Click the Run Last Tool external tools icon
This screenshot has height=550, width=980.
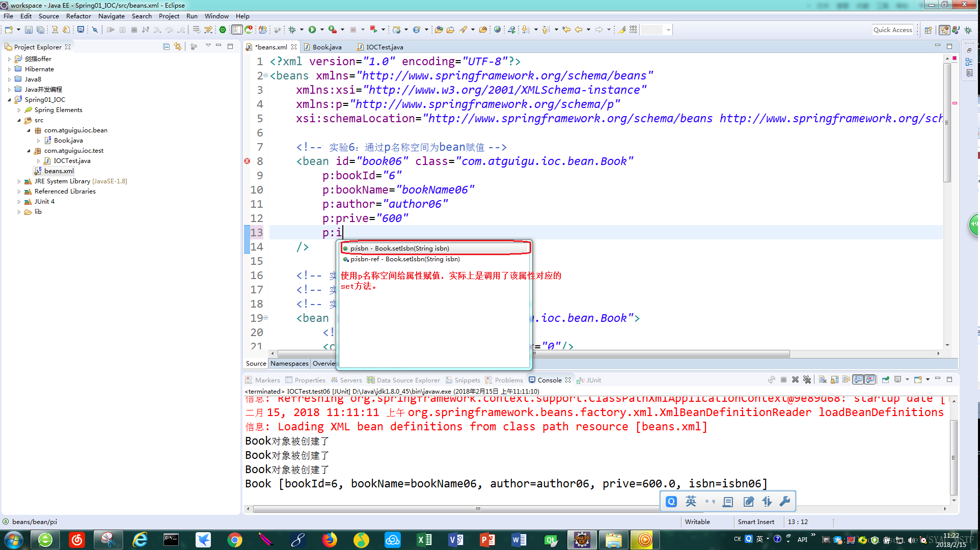333,30
